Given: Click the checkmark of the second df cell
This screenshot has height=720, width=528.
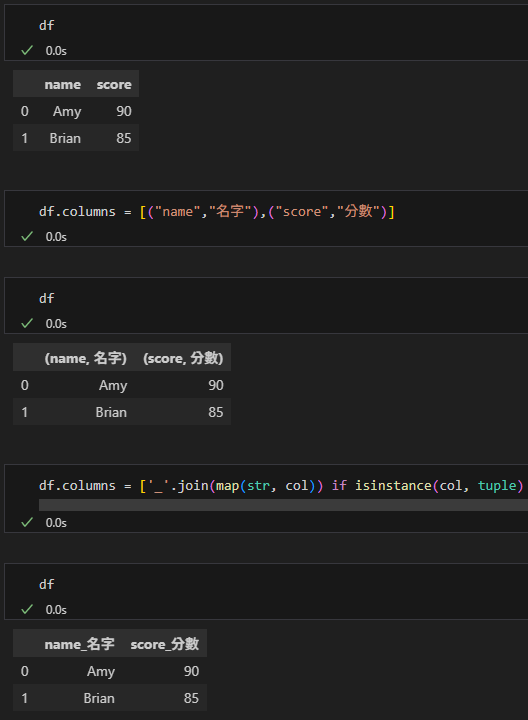Looking at the screenshot, I should [x=27, y=324].
